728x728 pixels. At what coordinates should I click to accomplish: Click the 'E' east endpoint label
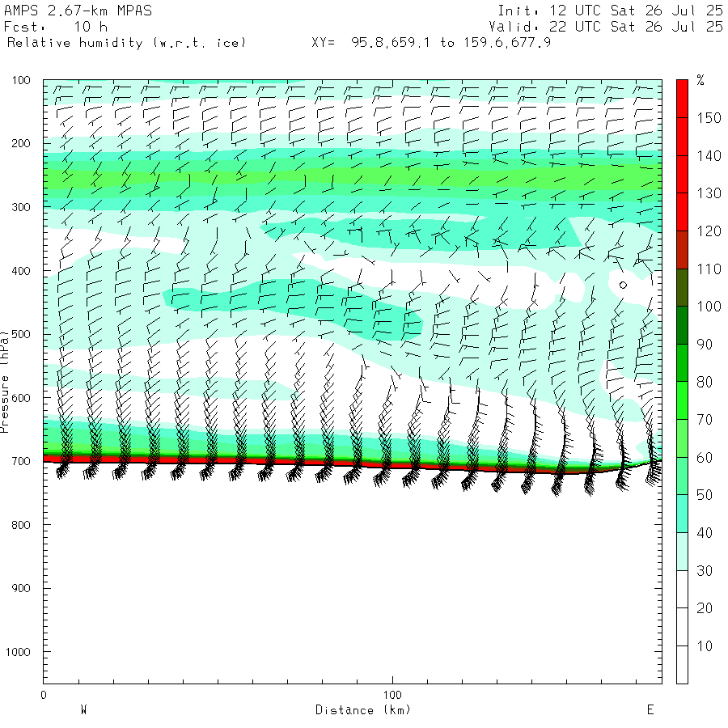pos(650,710)
